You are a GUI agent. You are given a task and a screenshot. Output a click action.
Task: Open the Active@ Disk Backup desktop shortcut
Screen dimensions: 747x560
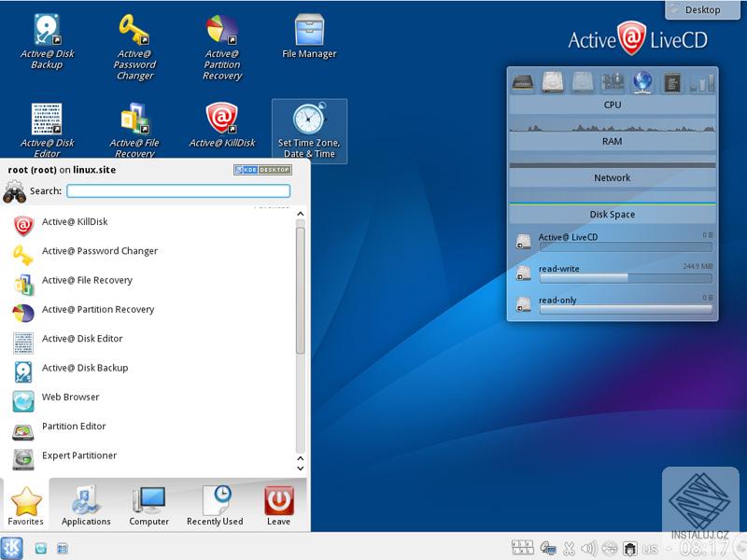point(47,42)
